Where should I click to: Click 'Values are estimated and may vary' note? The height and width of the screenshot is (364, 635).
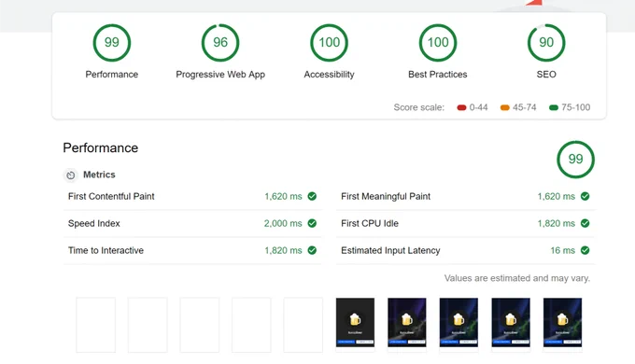point(517,278)
